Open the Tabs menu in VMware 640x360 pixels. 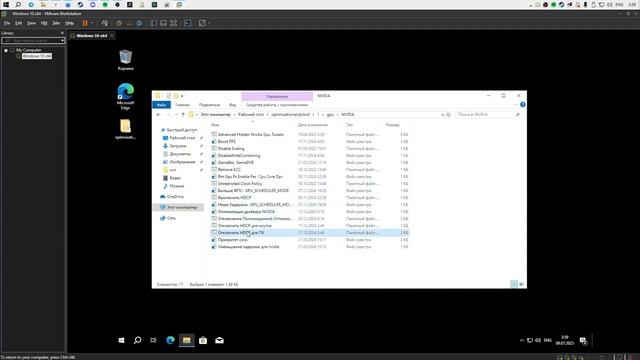pos(56,23)
